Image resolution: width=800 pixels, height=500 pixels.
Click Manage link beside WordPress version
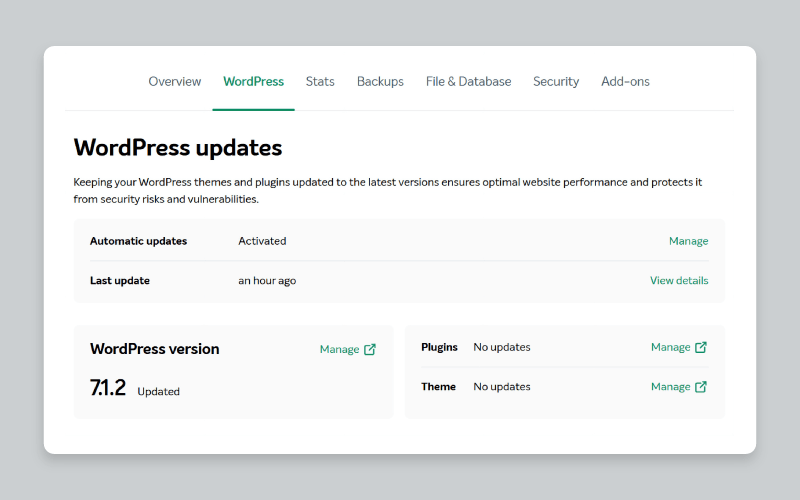[x=339, y=349]
